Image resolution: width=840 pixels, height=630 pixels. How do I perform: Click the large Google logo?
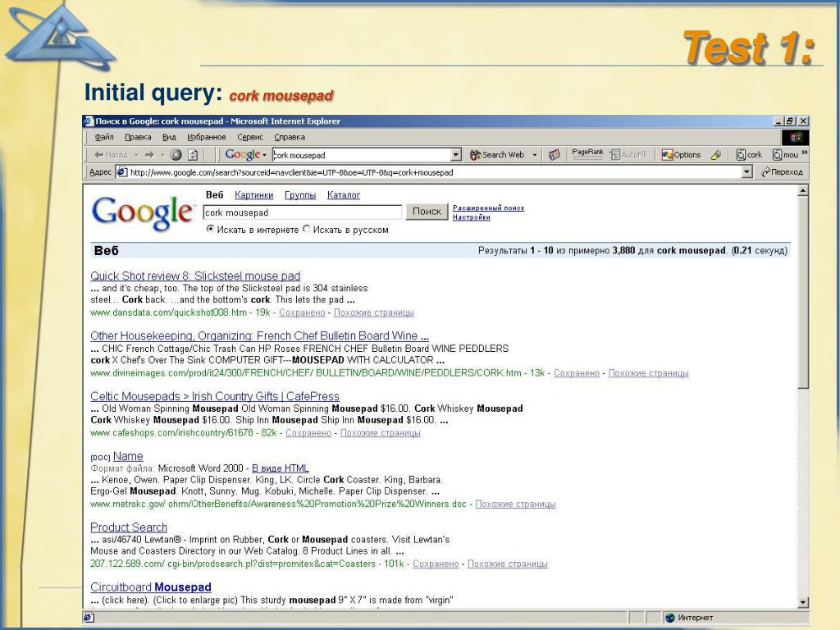tap(142, 213)
